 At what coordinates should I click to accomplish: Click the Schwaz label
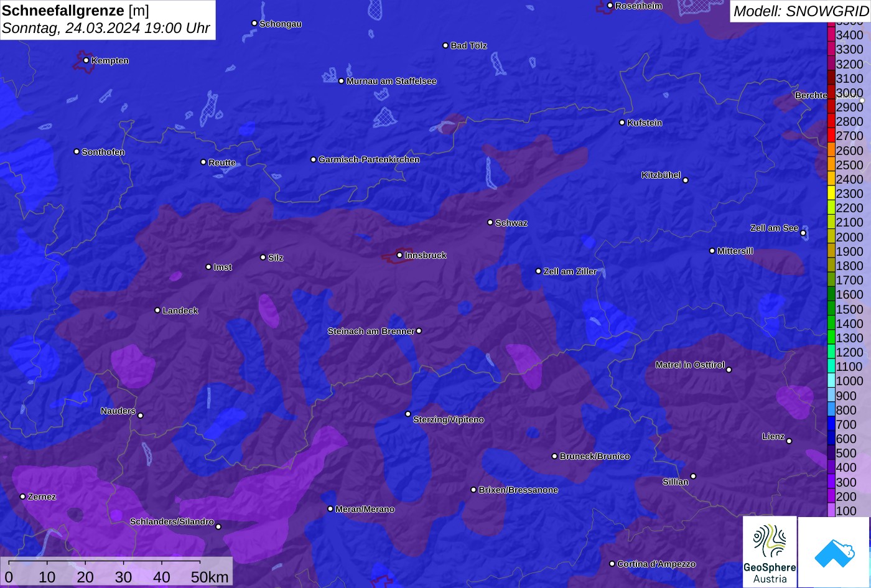coord(511,223)
